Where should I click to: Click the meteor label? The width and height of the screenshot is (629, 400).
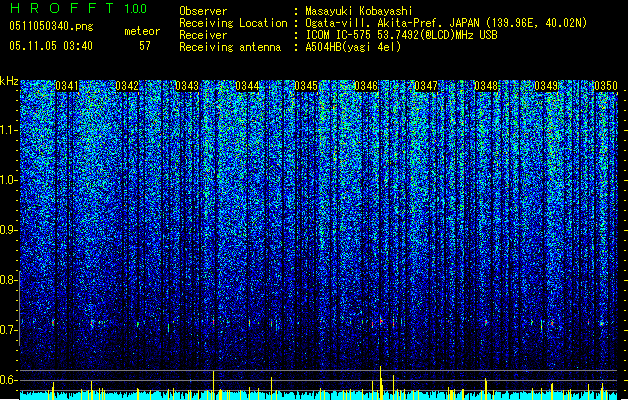coord(142,31)
